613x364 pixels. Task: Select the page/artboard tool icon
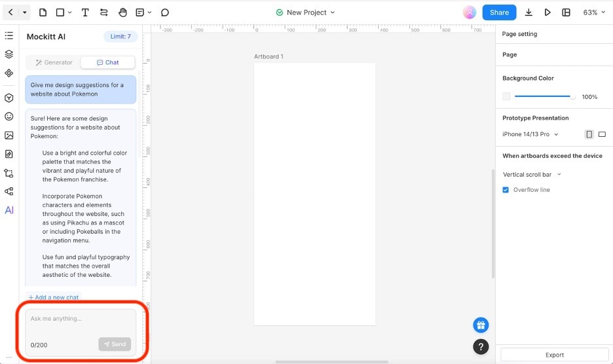click(43, 12)
